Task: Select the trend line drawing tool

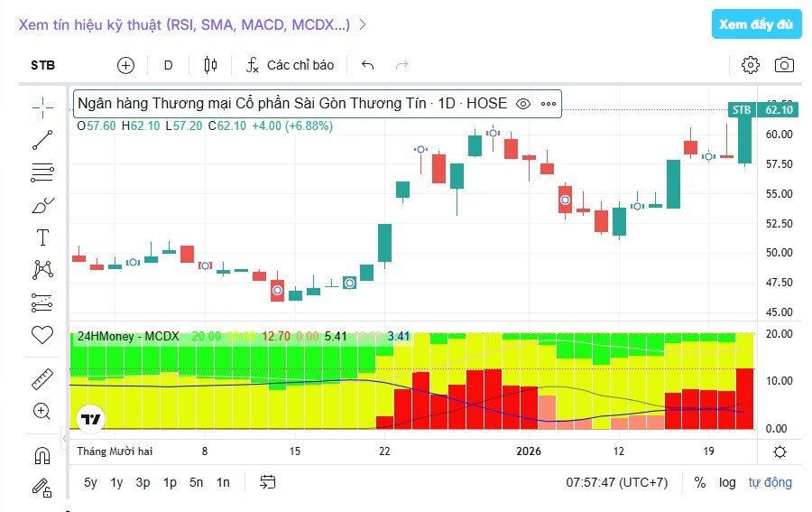Action: (42, 140)
